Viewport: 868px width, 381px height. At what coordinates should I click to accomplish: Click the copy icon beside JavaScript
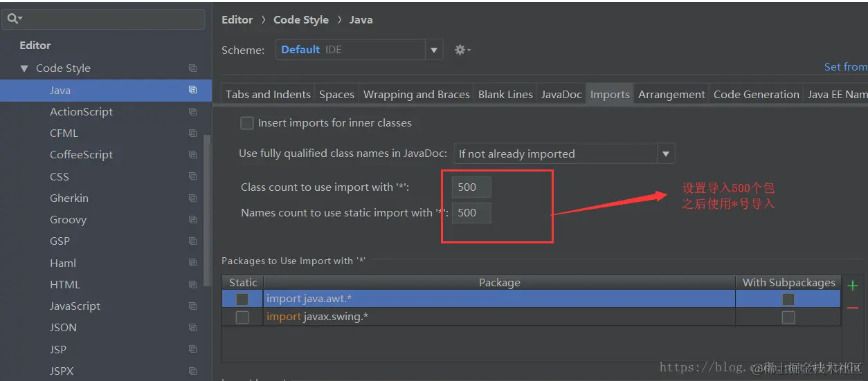192,306
